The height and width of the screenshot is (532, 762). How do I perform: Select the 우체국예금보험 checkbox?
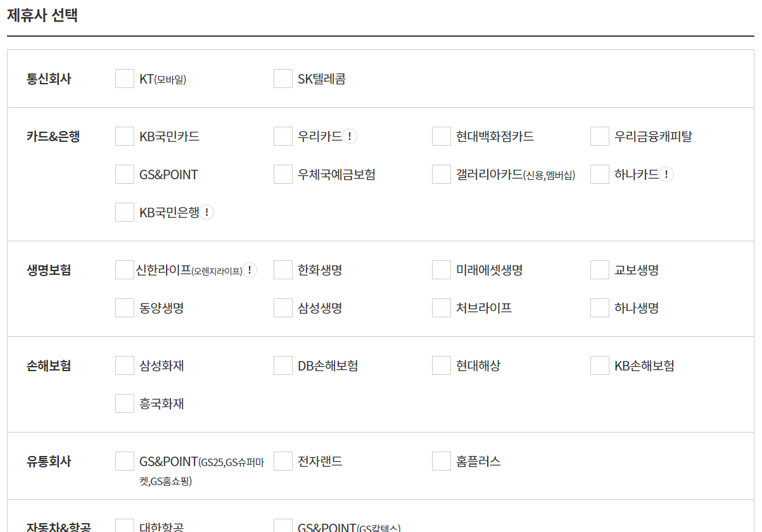(x=283, y=174)
